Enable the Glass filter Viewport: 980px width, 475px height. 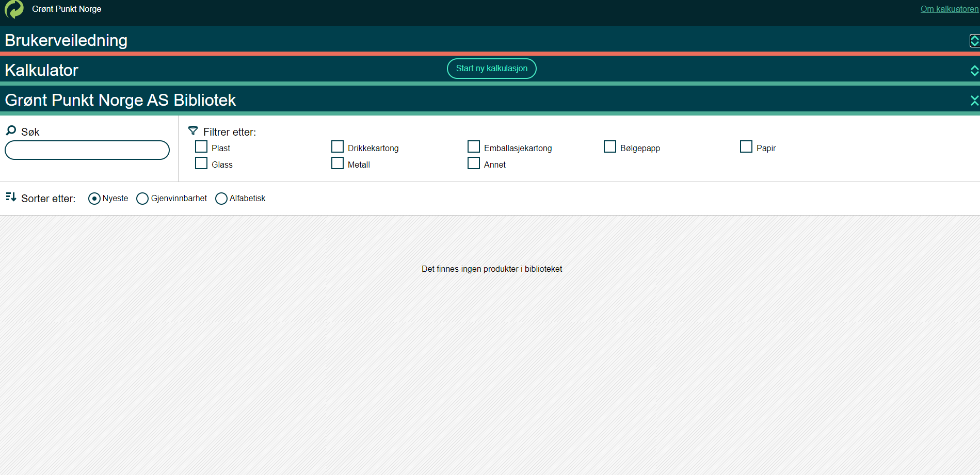point(201,163)
